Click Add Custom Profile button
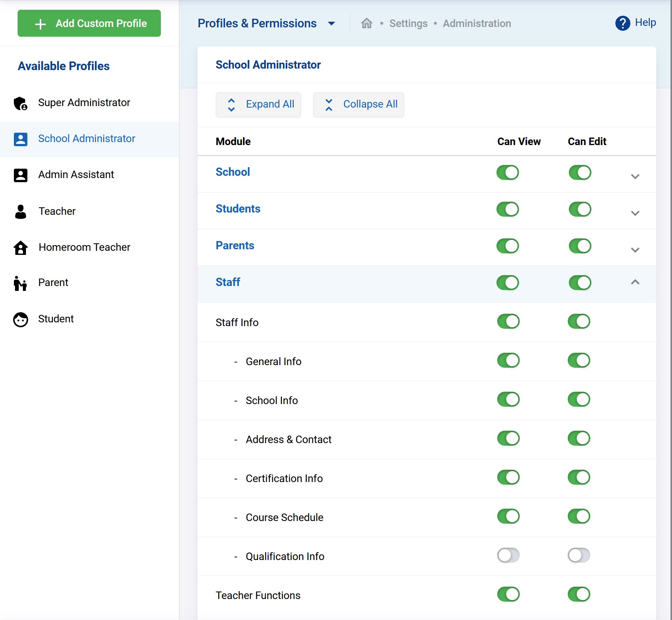Image resolution: width=672 pixels, height=620 pixels. (x=89, y=23)
